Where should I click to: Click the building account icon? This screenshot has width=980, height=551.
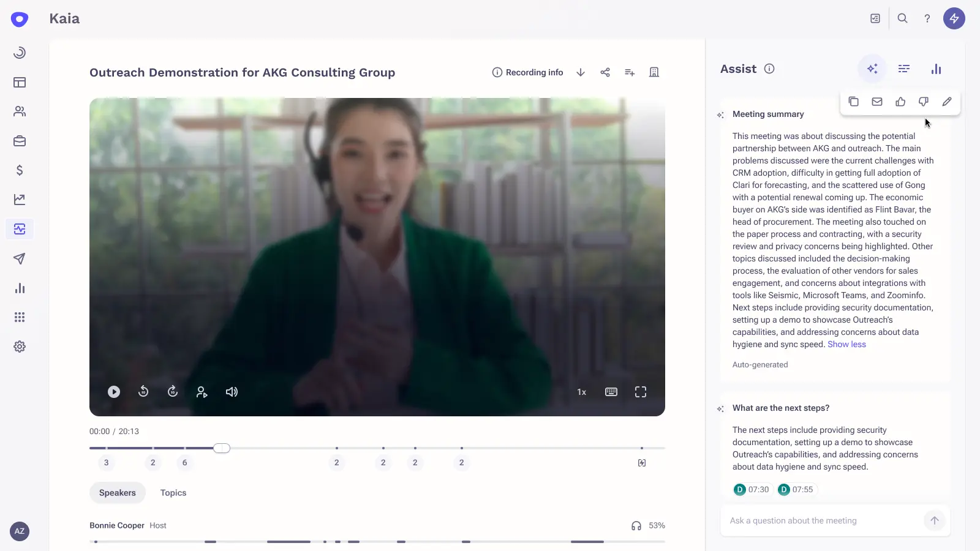pyautogui.click(x=654, y=72)
